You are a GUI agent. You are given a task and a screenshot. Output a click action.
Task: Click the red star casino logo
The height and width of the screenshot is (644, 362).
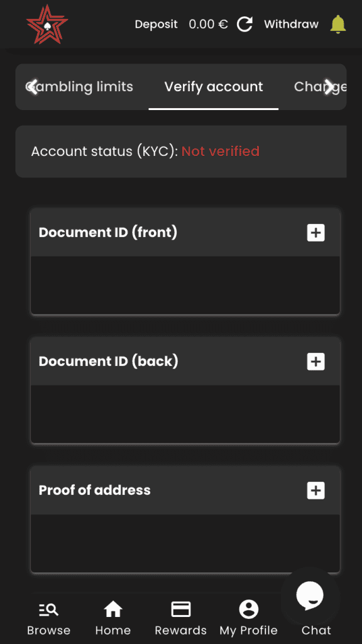pos(47,25)
